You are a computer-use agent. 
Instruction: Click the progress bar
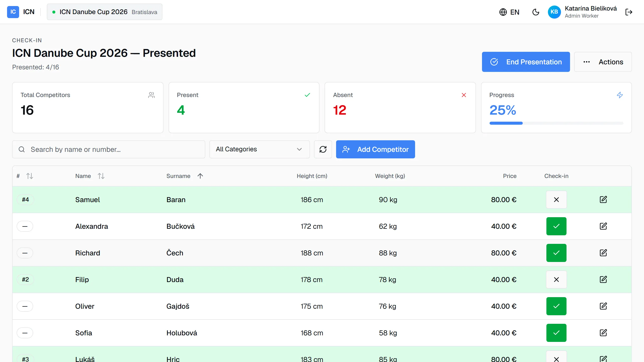pos(556,123)
